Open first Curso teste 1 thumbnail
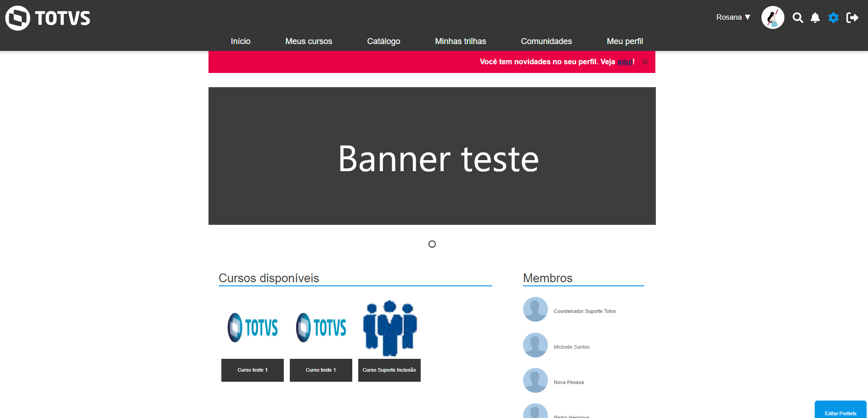This screenshot has width=868, height=418. tap(253, 328)
